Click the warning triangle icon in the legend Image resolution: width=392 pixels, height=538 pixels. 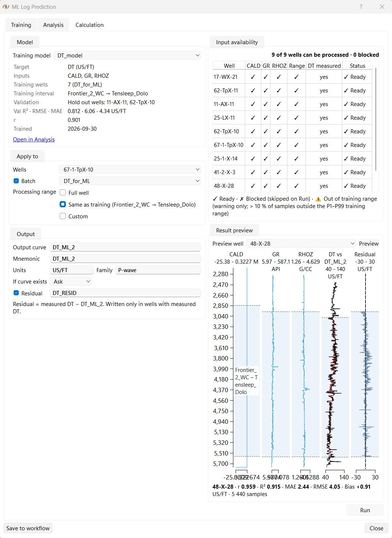pyautogui.click(x=318, y=199)
